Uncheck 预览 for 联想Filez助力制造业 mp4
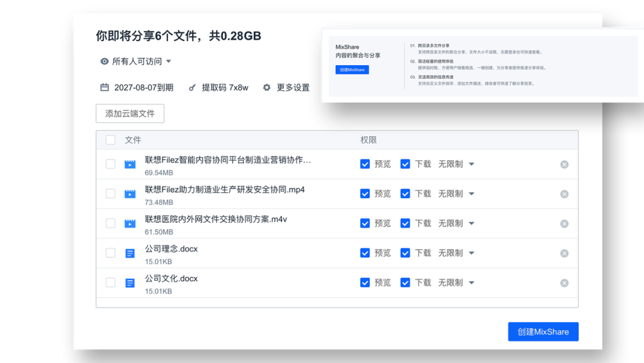Viewport: 644px width, 363px height. pos(365,193)
